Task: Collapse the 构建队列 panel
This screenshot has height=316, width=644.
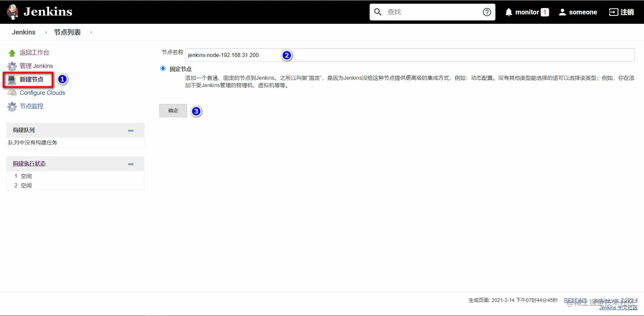Action: [131, 131]
